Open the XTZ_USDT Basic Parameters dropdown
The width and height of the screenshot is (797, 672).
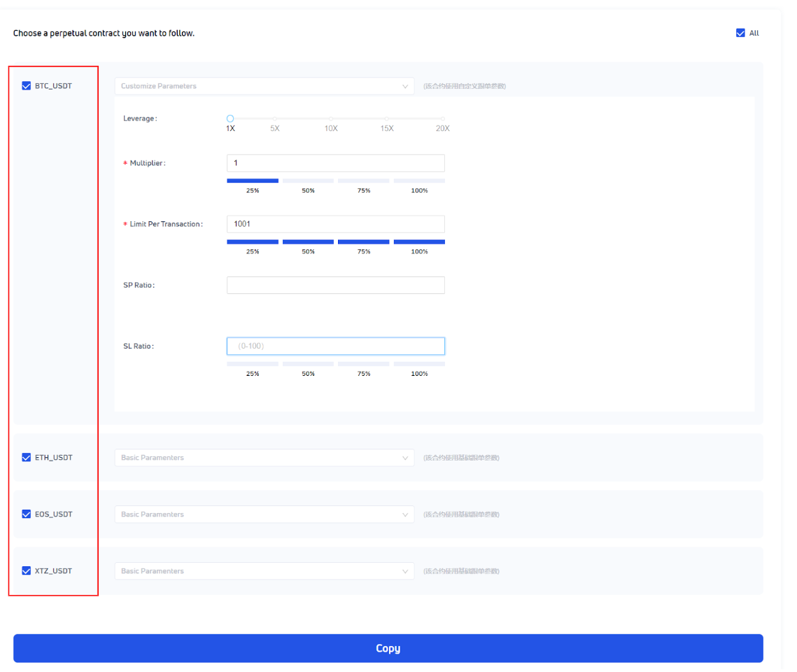coord(264,571)
